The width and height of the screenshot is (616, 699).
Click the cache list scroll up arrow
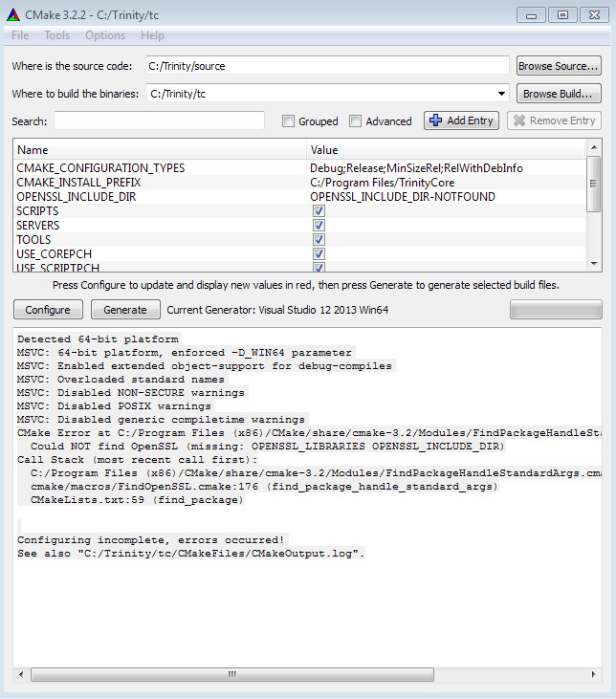[x=594, y=147]
